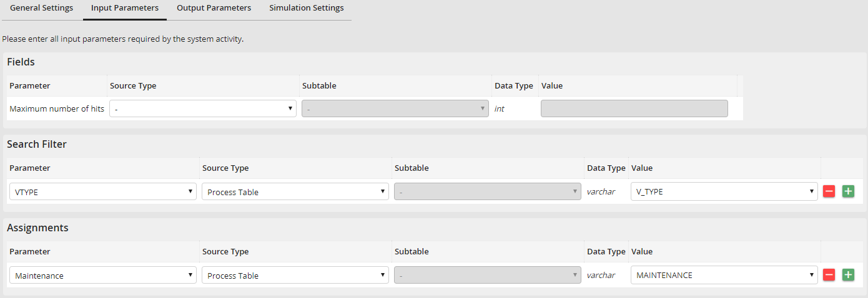Click the 'varchar' data type in Assignments
Viewport: 868px width, 298px height.
point(601,276)
